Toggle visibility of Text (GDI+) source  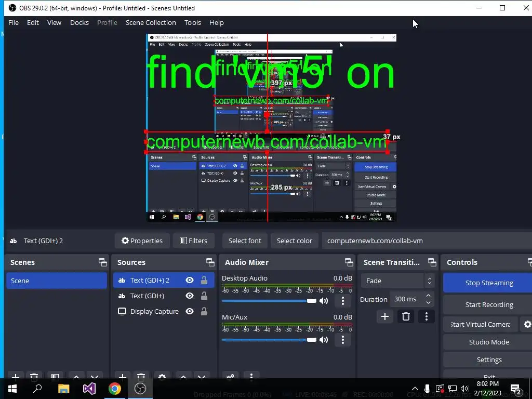click(190, 296)
